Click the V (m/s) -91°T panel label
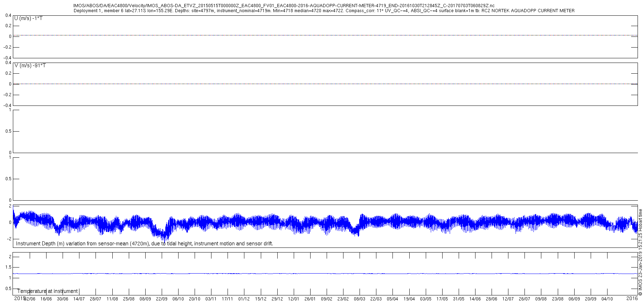644x304 pixels. click(30, 66)
